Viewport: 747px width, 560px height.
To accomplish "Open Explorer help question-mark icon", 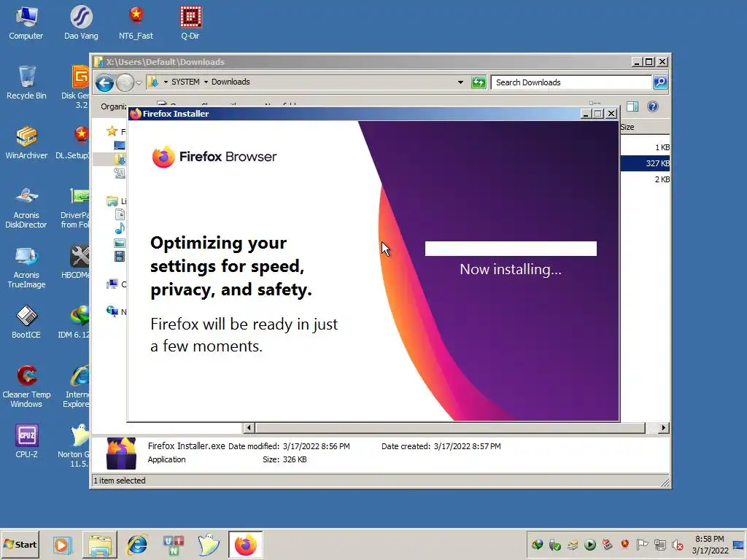I will point(653,106).
